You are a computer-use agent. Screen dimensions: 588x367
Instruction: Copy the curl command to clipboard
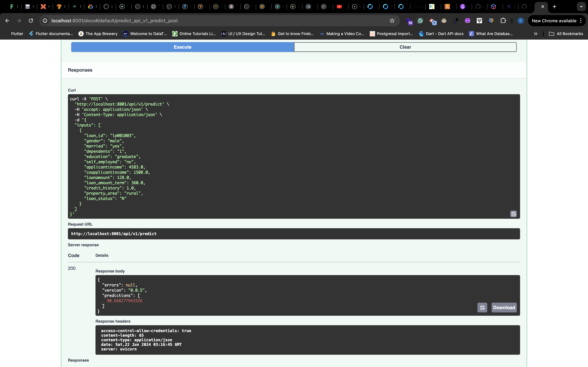click(x=513, y=214)
